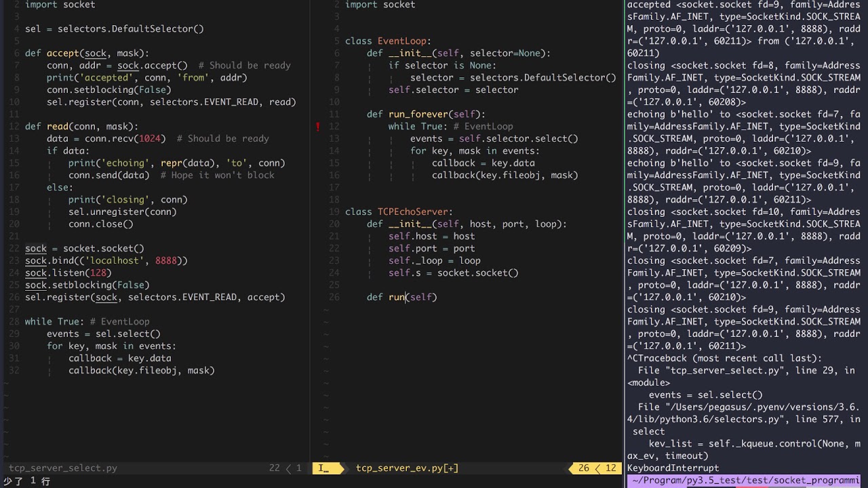The image size is (868, 488).
Task: Click "self.selector = selector" line
Action: [454, 90]
